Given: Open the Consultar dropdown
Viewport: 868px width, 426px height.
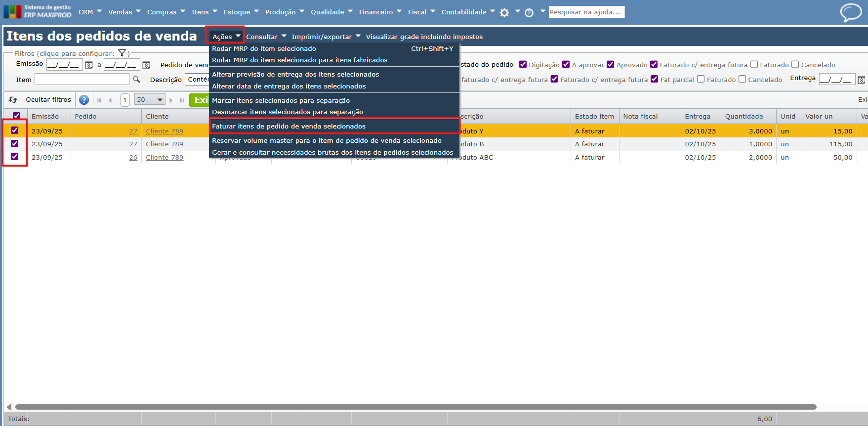Looking at the screenshot, I should point(266,37).
